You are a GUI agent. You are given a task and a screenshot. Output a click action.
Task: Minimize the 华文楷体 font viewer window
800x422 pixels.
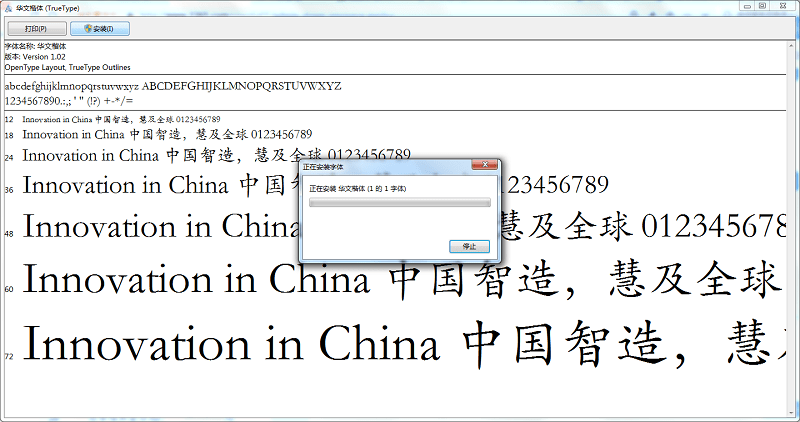tap(747, 6)
